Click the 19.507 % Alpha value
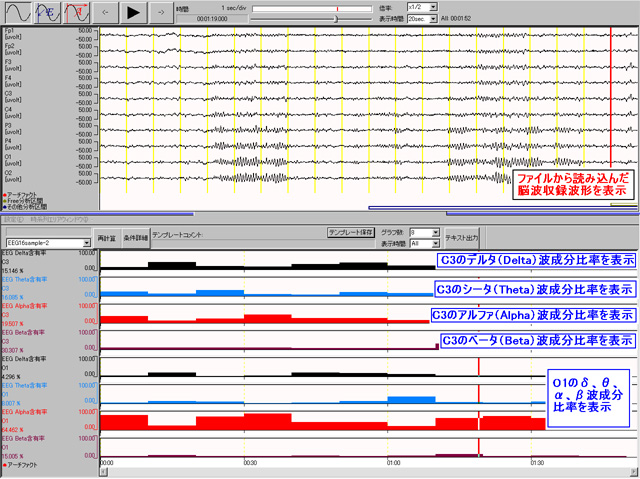This screenshot has height=479, width=640. pos(13,324)
